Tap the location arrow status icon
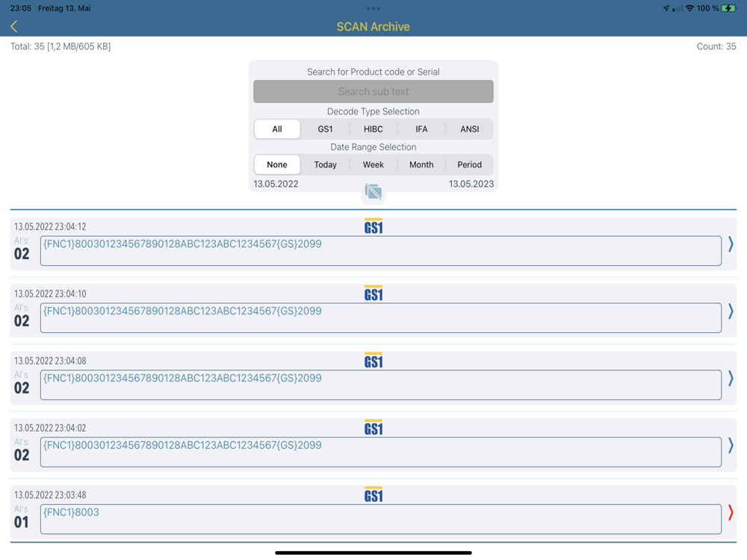Image resolution: width=747 pixels, height=560 pixels. (x=666, y=8)
